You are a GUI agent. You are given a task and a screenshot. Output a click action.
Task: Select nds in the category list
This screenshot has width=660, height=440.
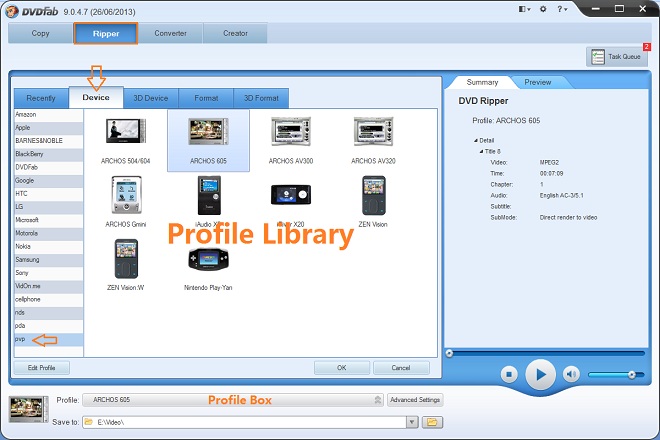click(48, 312)
